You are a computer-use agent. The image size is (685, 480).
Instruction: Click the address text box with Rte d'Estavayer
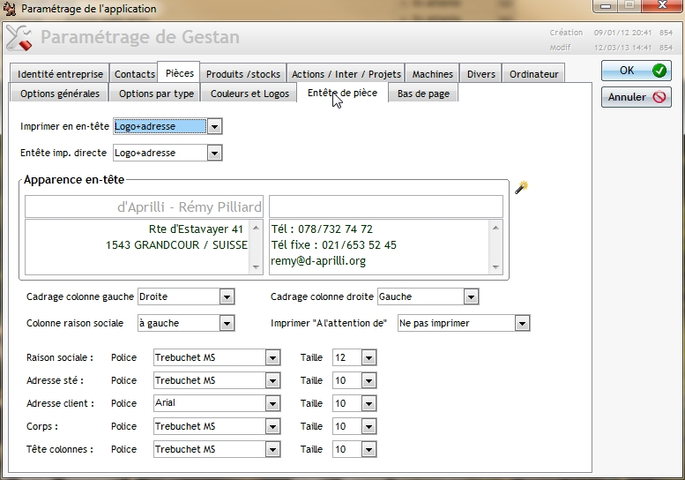(x=144, y=245)
